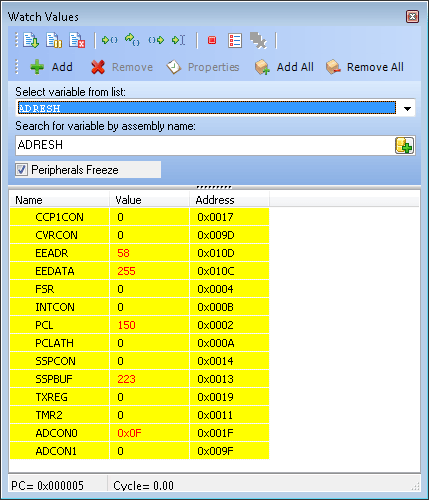
Task: Select the ADCON0 variable name
Action: pyautogui.click(x=56, y=433)
